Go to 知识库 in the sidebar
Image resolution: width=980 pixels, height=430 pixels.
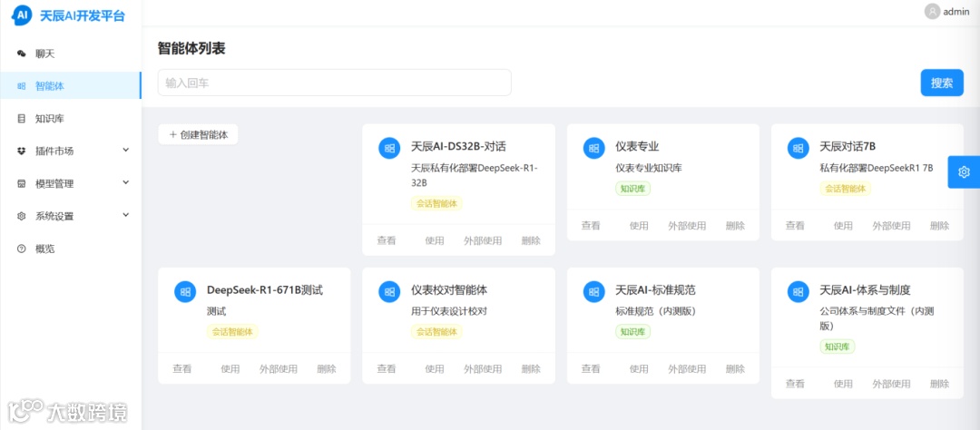click(71, 119)
